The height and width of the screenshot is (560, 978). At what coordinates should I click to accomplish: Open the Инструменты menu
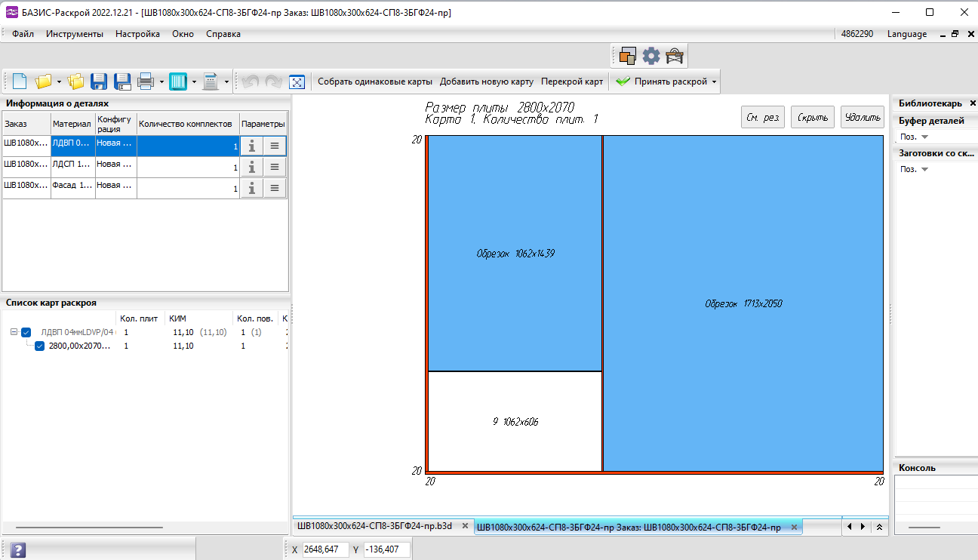pos(74,34)
